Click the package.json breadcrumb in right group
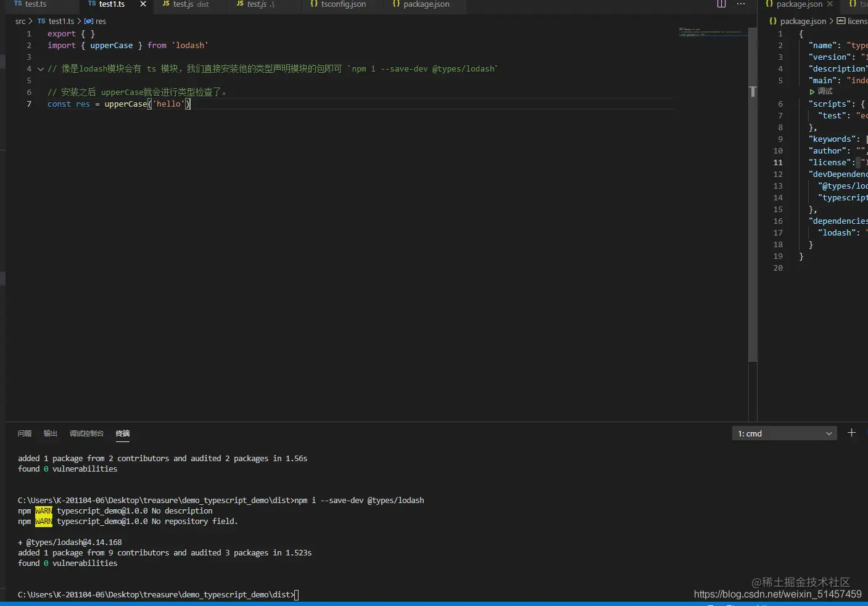The height and width of the screenshot is (606, 868). (x=798, y=22)
